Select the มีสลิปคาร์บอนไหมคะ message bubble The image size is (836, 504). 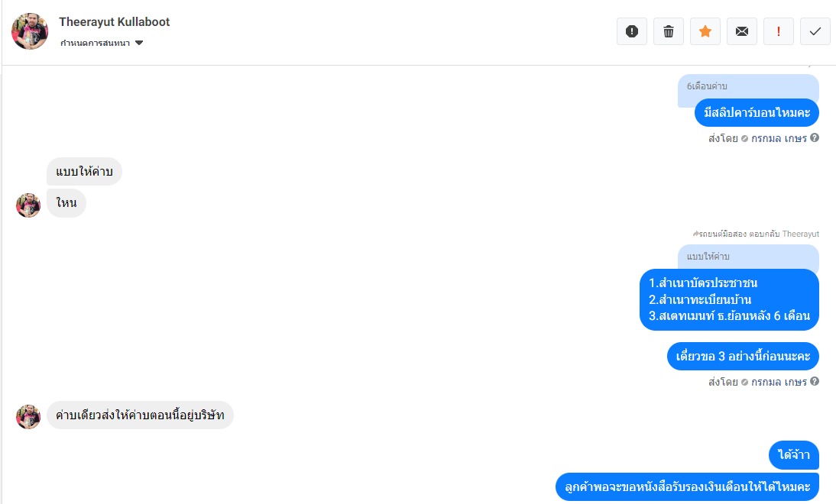(757, 112)
